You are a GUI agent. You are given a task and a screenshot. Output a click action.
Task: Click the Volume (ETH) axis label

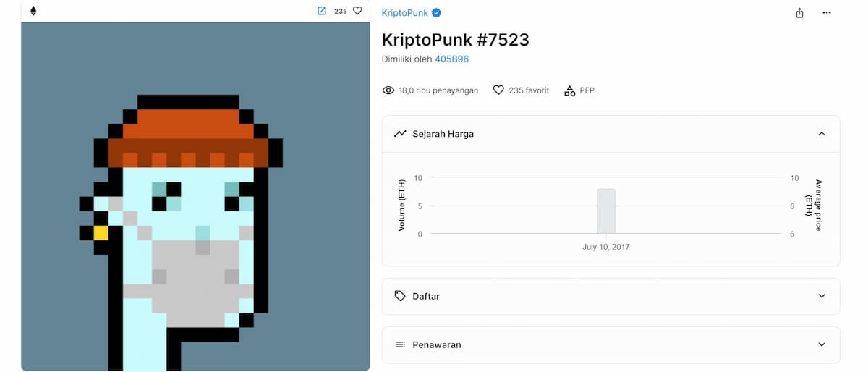[x=401, y=206]
